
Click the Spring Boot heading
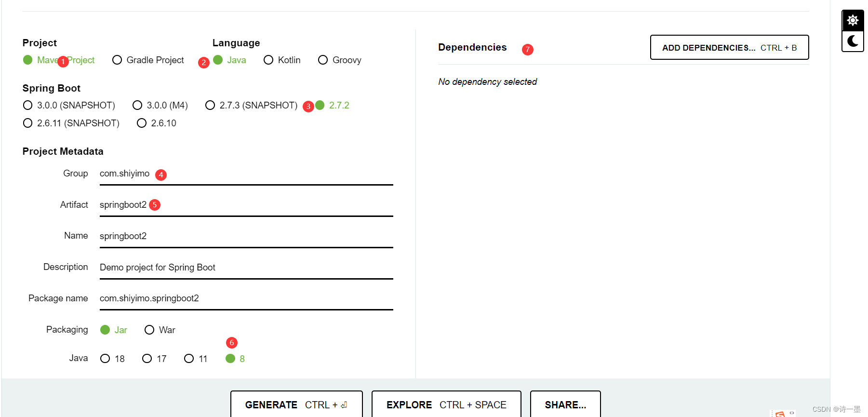pyautogui.click(x=51, y=88)
